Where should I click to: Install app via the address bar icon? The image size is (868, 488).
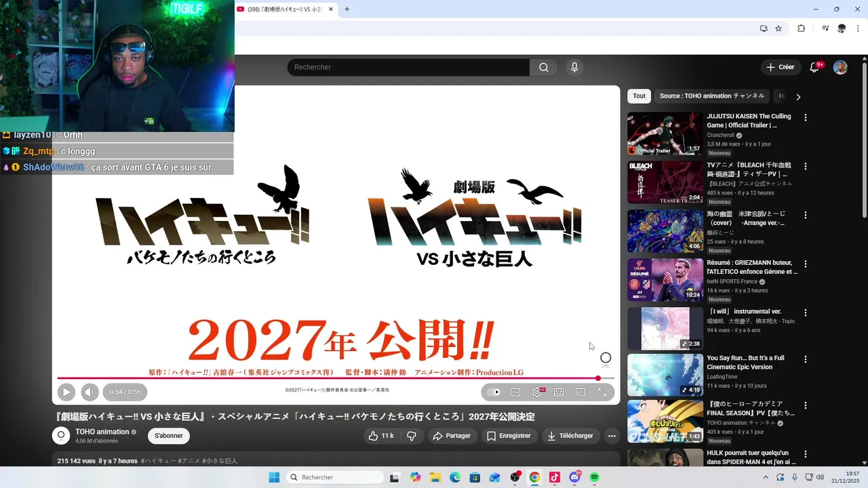(x=764, y=28)
